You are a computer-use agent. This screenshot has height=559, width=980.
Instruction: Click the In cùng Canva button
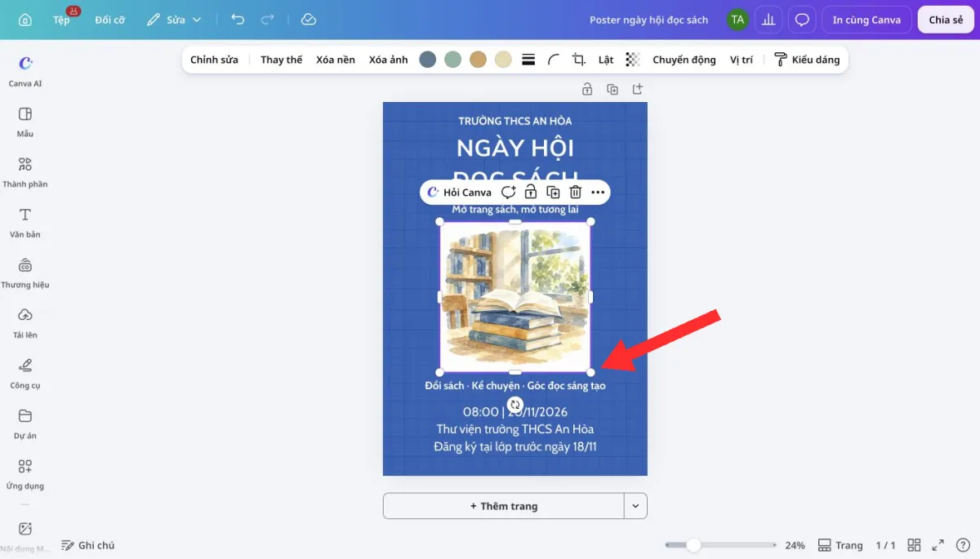coord(866,20)
